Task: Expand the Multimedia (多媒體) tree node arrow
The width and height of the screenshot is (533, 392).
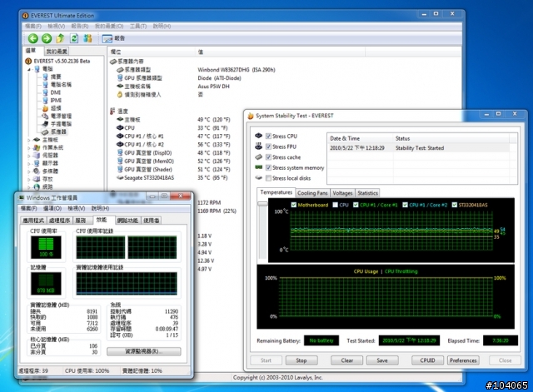Action: 29,171
